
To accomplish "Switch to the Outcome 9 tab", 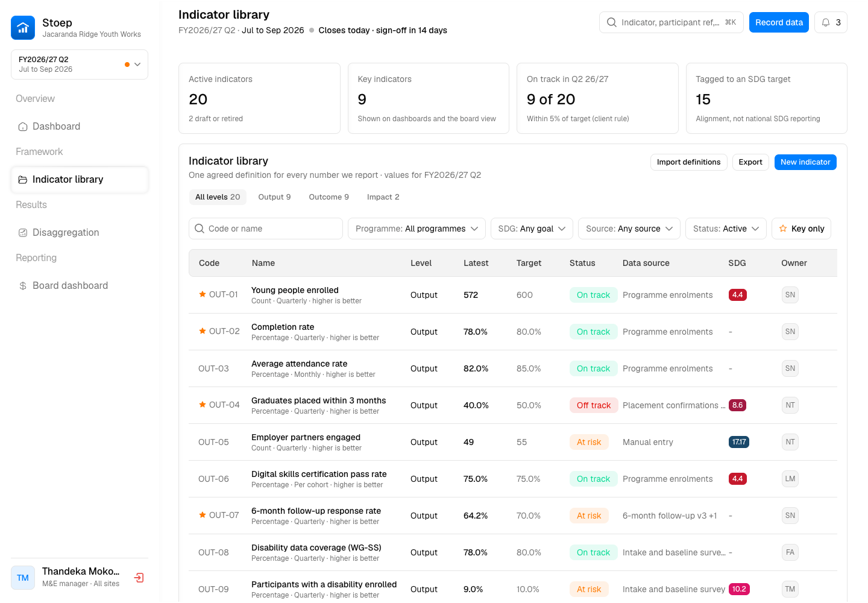I will [329, 197].
